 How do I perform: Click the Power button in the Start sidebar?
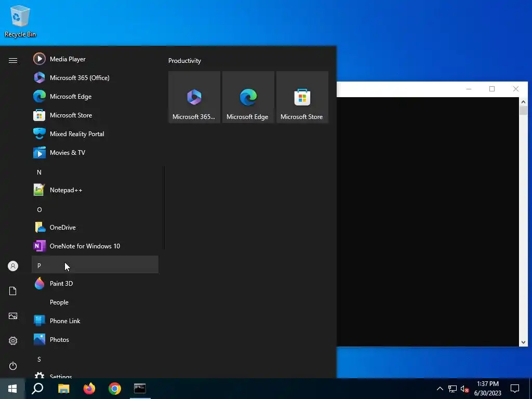(13, 366)
